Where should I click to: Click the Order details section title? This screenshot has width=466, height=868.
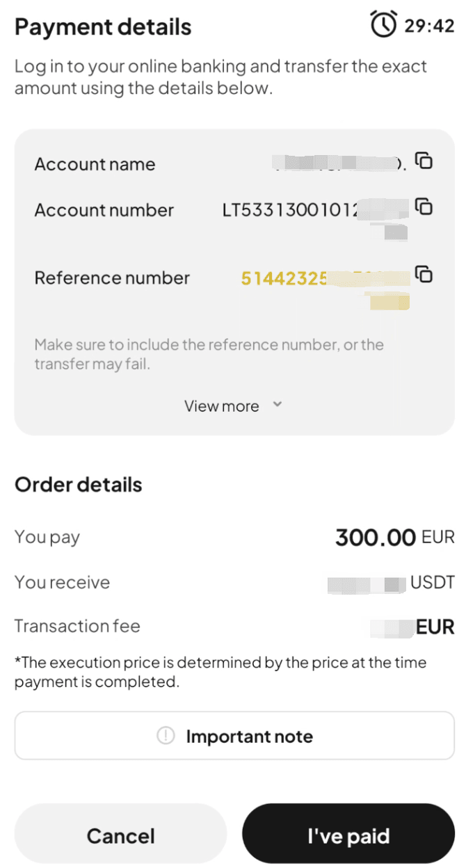click(78, 484)
